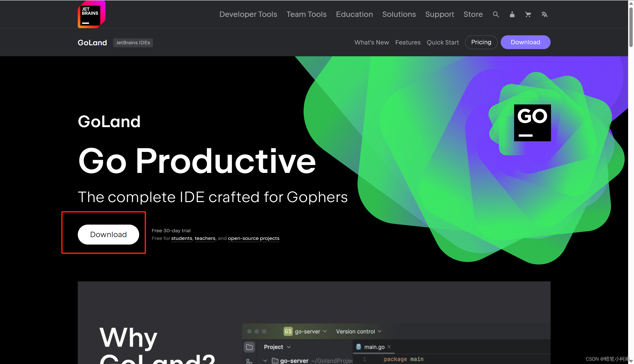This screenshot has width=634, height=364.
Task: Click the Project folder tool icon
Action: point(249,347)
